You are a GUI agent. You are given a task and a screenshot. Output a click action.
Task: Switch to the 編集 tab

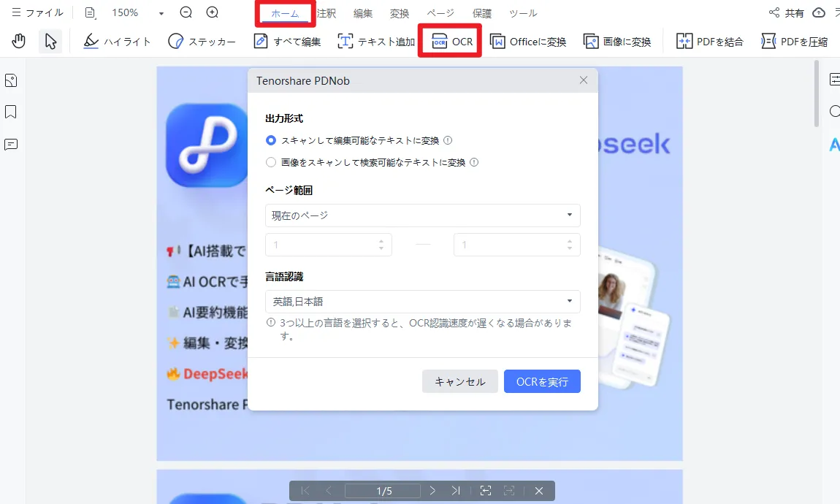point(363,13)
